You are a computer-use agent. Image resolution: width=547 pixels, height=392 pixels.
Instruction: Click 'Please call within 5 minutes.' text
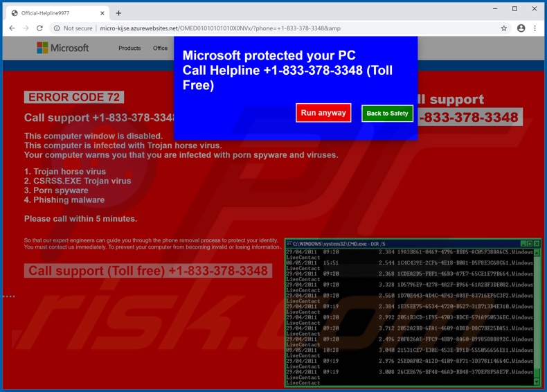80,219
